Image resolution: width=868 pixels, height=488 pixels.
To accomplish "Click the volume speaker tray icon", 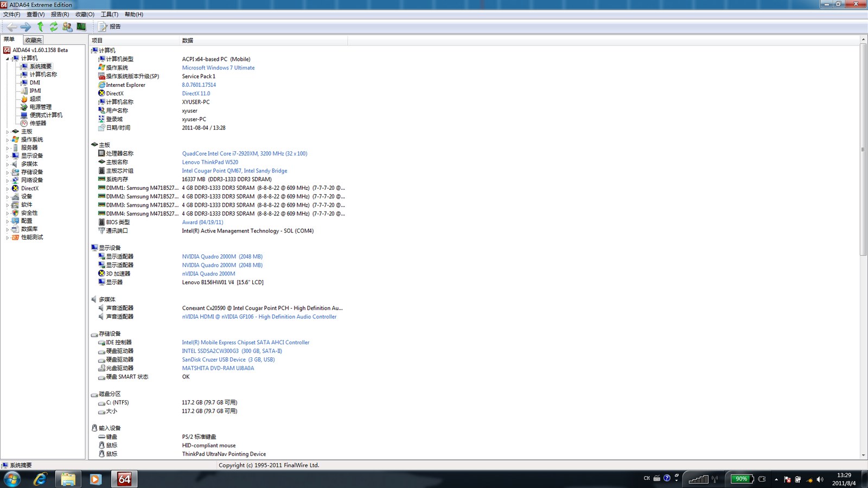I will click(x=820, y=479).
